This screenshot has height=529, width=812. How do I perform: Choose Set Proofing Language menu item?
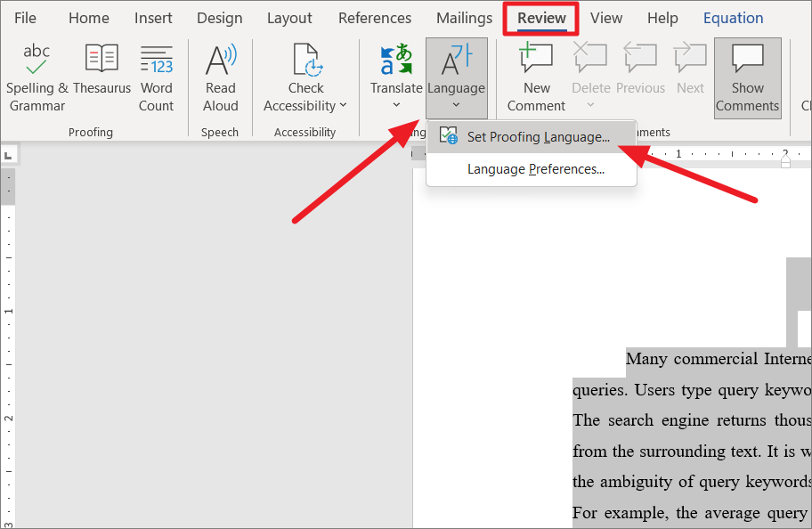[532, 137]
